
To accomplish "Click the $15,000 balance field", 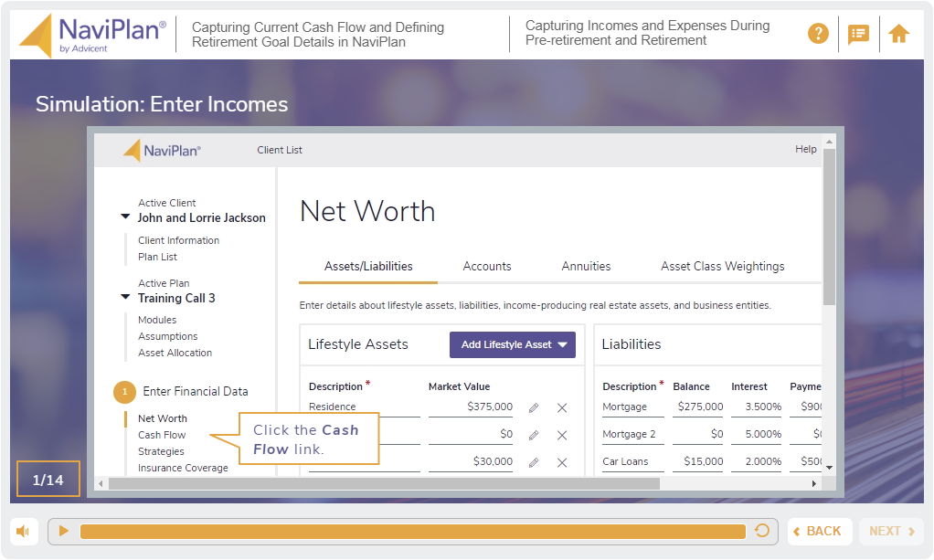I will tap(698, 461).
